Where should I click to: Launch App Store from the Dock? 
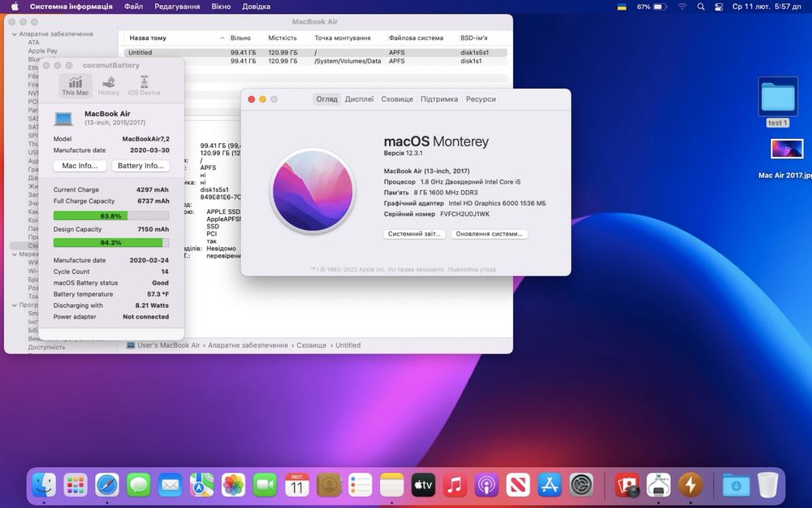(550, 485)
